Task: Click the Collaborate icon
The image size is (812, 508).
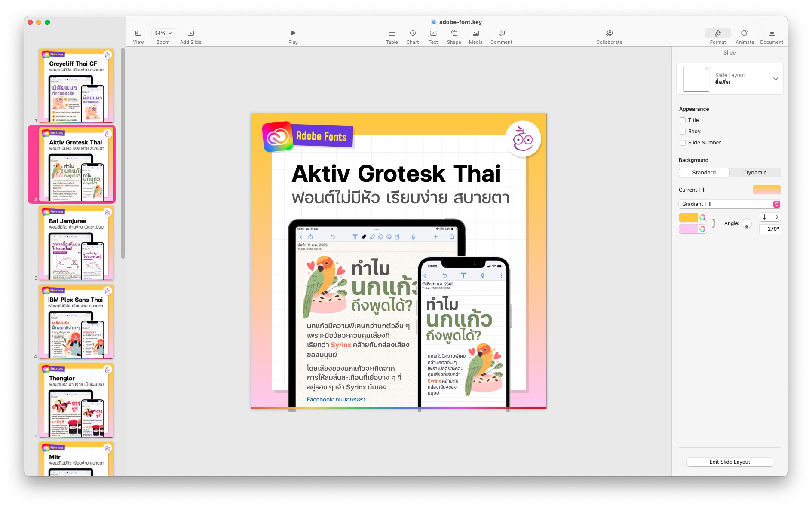Action: [x=609, y=34]
